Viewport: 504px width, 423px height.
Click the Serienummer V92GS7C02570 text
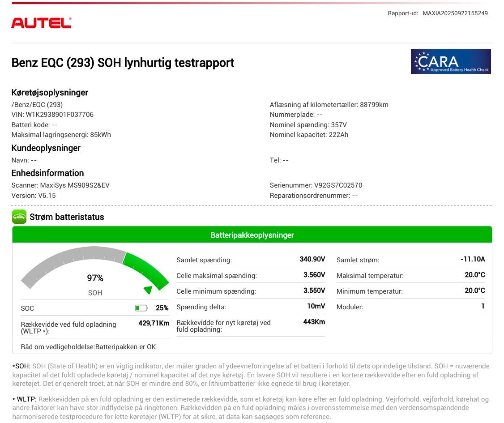[x=316, y=185]
